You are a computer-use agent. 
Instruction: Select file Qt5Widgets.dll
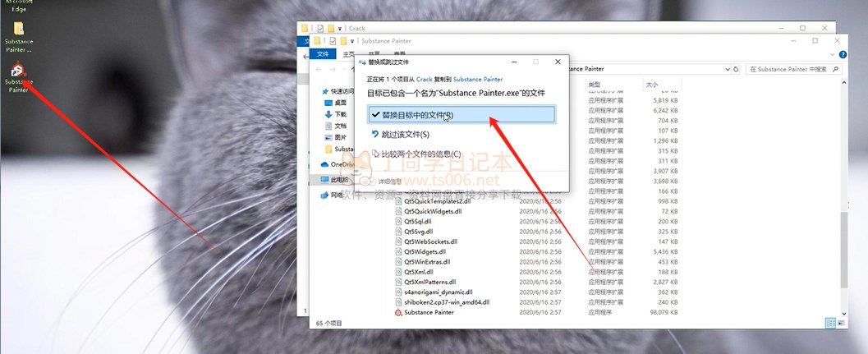[x=425, y=251]
